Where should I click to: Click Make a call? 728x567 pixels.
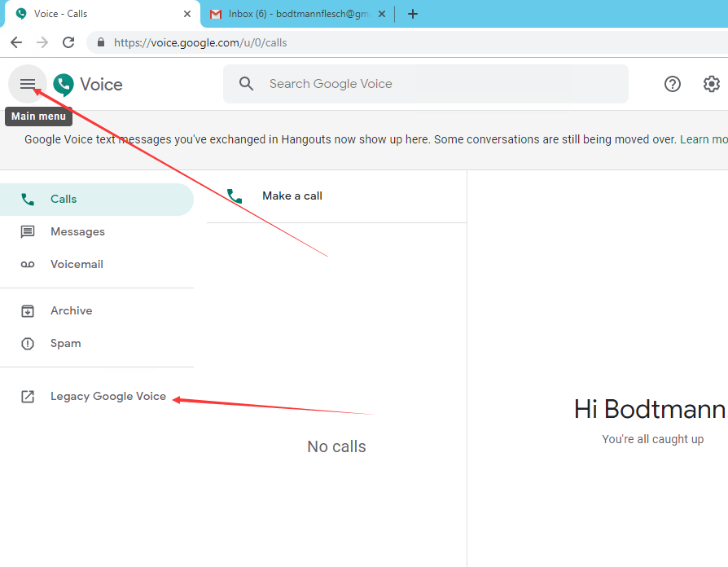point(336,196)
